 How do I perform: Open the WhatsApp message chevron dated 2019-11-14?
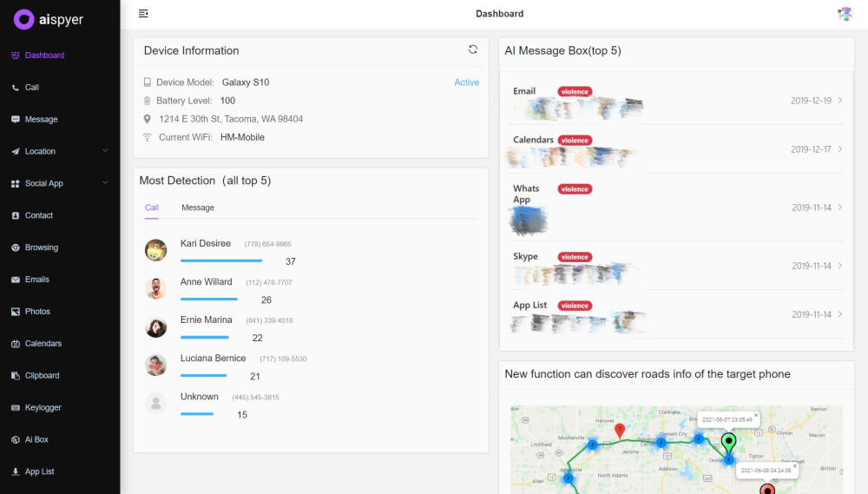[x=840, y=207]
